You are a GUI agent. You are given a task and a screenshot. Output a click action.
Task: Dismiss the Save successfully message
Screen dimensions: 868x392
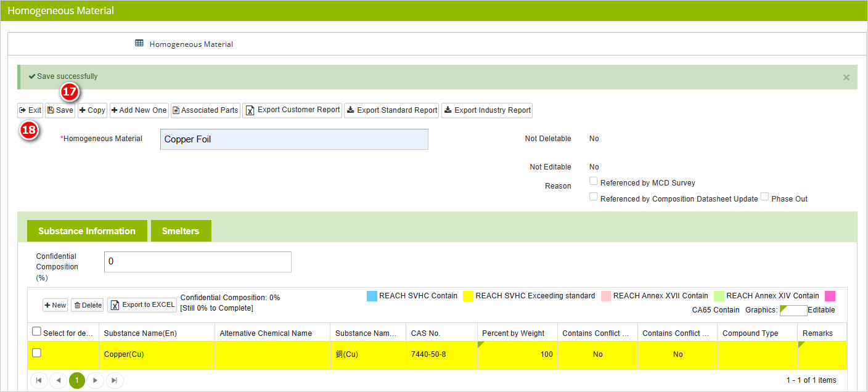(x=846, y=78)
